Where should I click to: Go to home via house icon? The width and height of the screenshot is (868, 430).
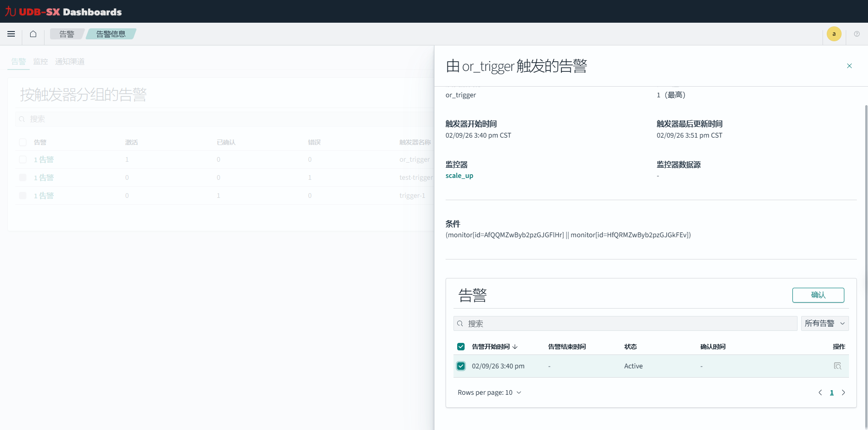coord(33,34)
